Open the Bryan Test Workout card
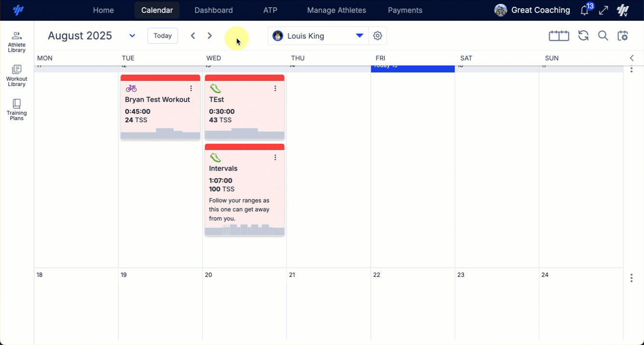The image size is (644, 345). coord(157,100)
